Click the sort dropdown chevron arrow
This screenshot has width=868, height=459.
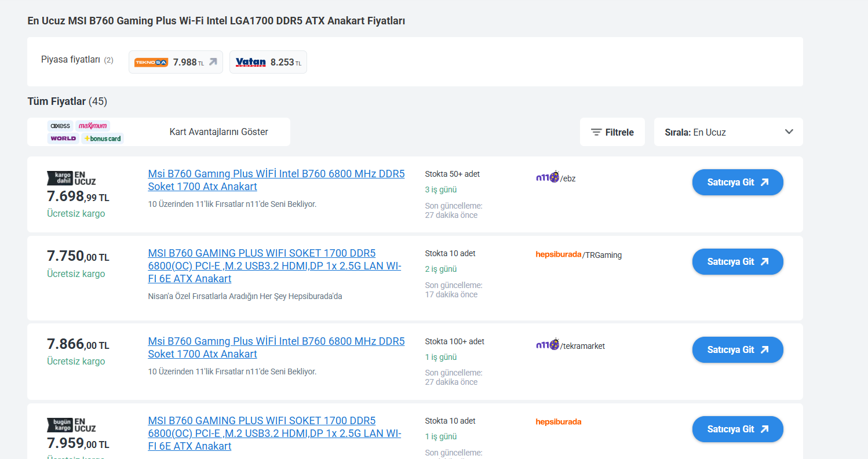(x=789, y=132)
